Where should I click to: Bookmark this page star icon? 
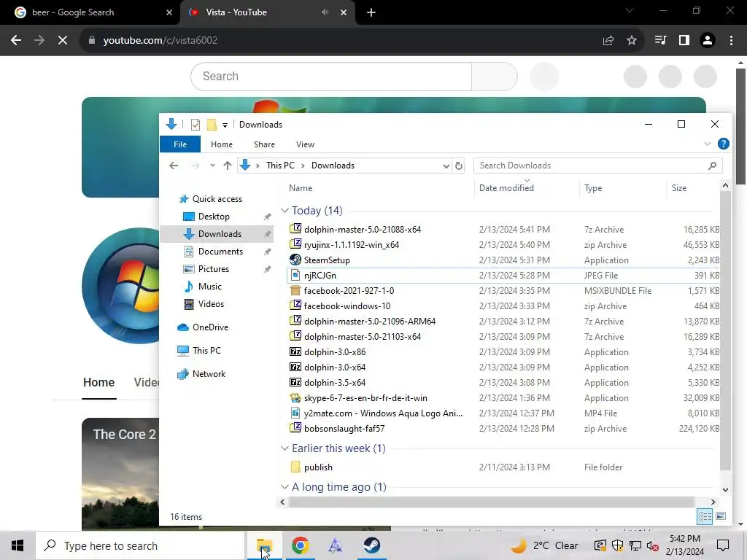pyautogui.click(x=632, y=41)
